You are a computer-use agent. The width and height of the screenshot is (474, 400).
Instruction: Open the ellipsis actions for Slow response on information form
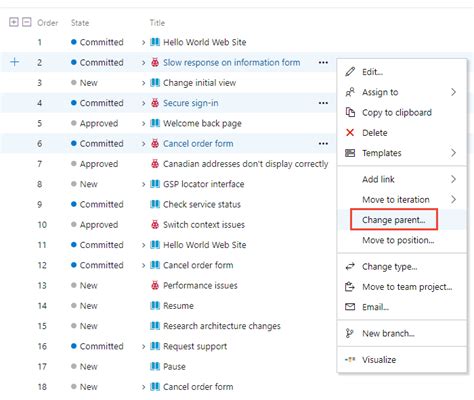[323, 62]
